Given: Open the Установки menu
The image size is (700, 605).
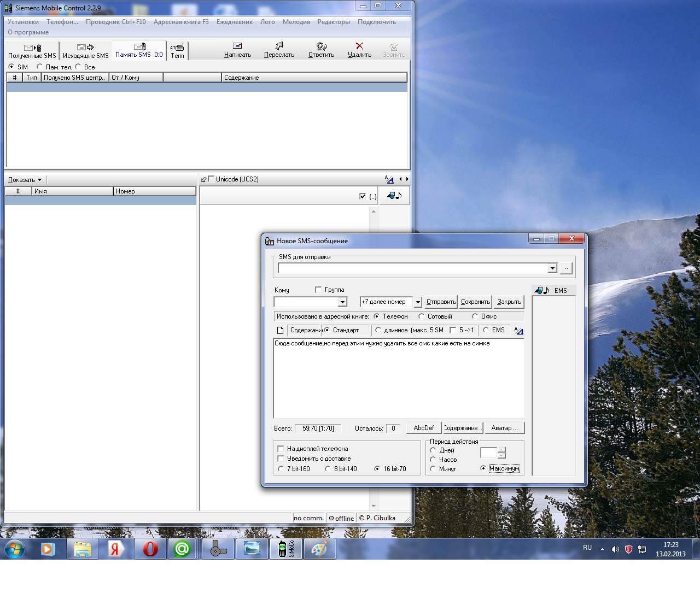Looking at the screenshot, I should click(x=23, y=22).
